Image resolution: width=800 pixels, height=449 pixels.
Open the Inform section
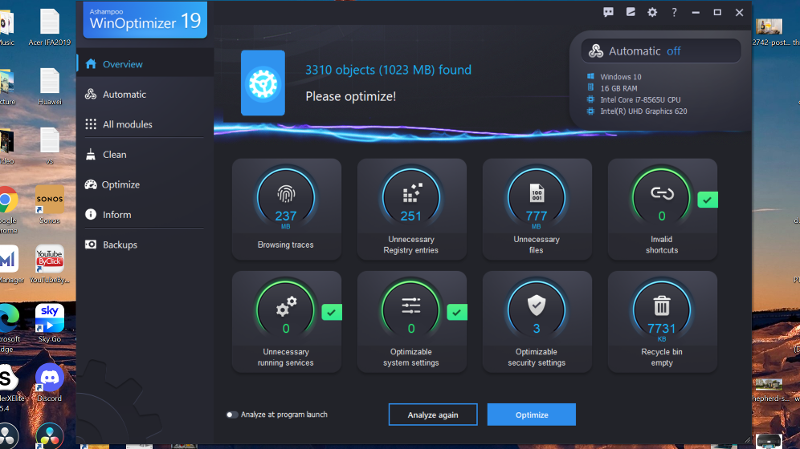coord(145,214)
